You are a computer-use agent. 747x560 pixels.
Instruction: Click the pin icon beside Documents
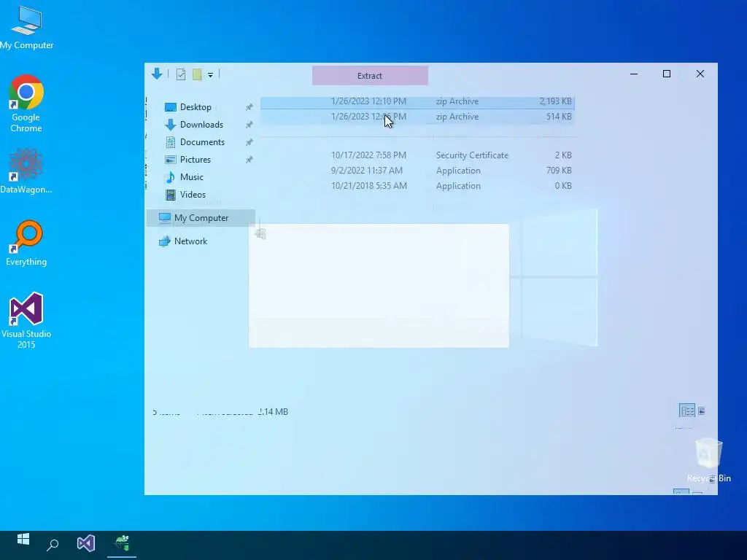click(x=249, y=142)
